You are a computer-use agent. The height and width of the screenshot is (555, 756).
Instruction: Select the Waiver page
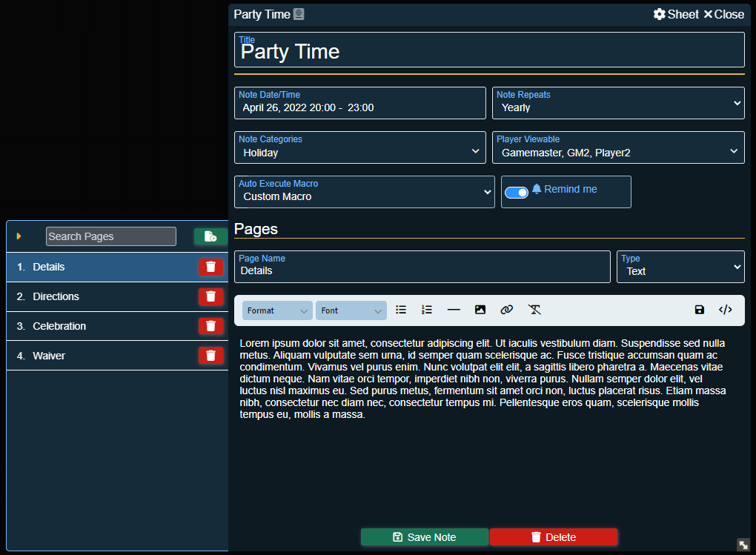(49, 356)
